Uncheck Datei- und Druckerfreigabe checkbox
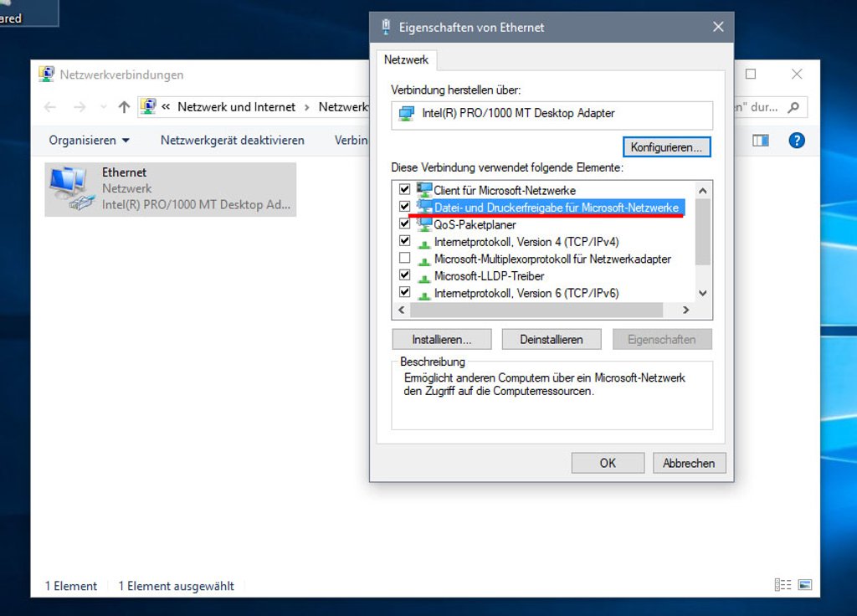Screen dimensions: 857x616 pos(404,207)
